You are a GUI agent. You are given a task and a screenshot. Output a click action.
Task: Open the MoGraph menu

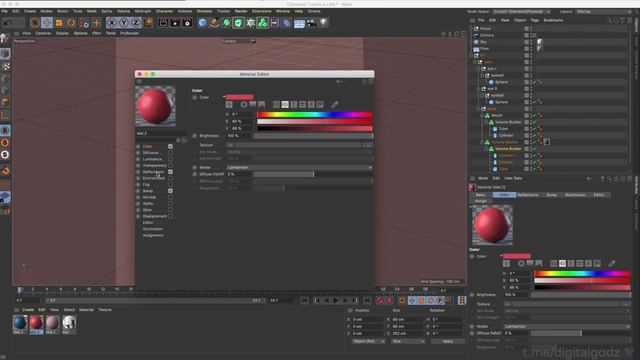(143, 11)
